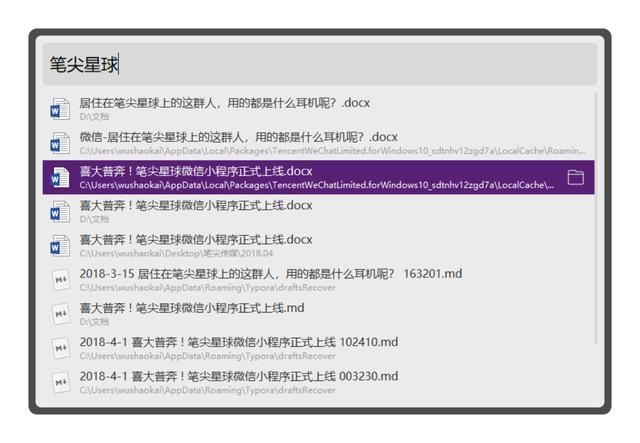
Task: Click Markdown icon of 2018-4-1 003230.md result
Action: pos(61,382)
